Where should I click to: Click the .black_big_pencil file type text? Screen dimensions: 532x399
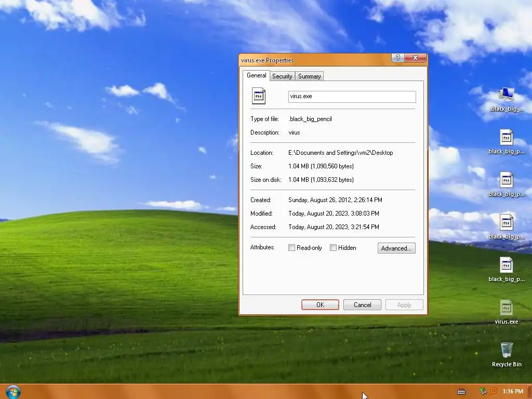click(310, 119)
